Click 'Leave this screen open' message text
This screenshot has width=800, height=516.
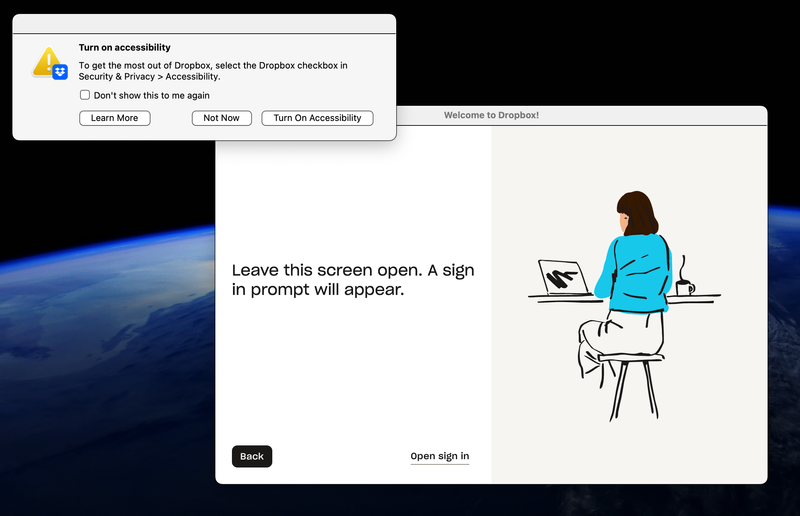point(353,280)
